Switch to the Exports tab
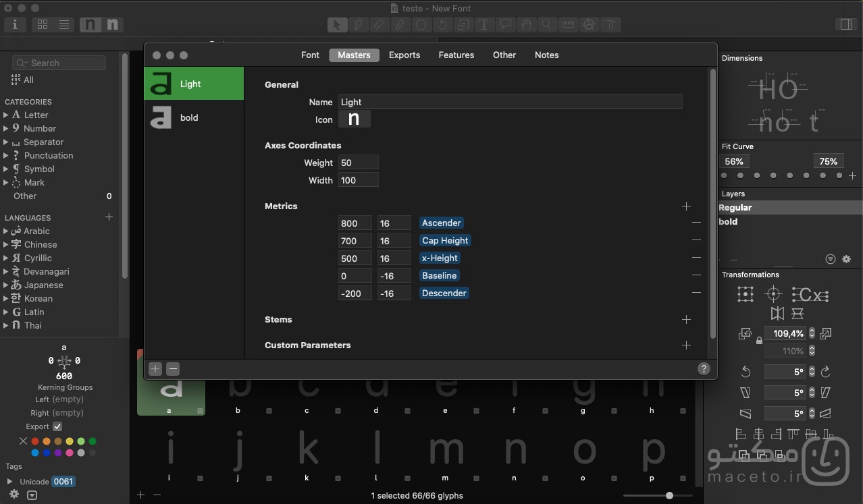Viewport: 863px width, 504px height. 404,55
